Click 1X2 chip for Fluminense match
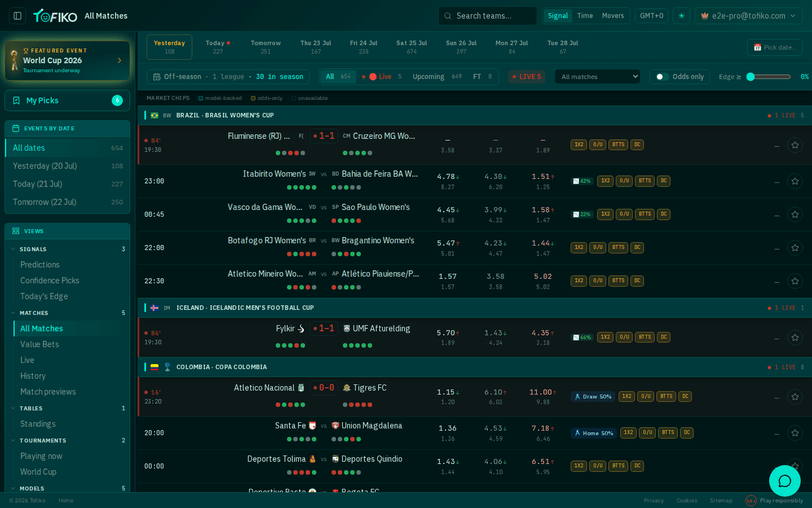812x508 pixels. point(579,145)
